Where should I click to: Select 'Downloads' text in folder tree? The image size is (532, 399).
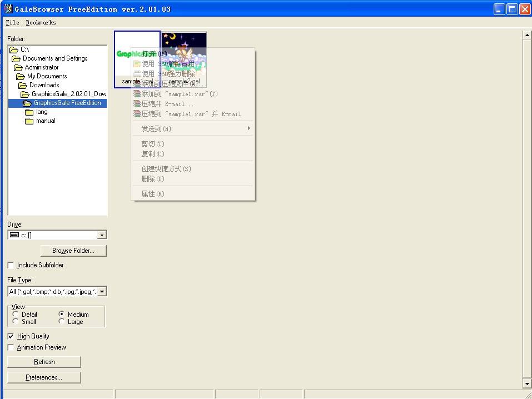[x=44, y=85]
